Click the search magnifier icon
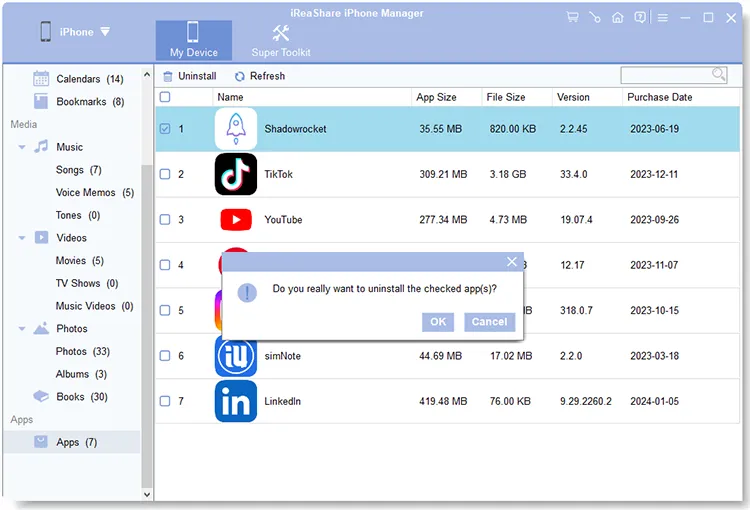Viewport: 750px width, 510px height. coord(718,74)
